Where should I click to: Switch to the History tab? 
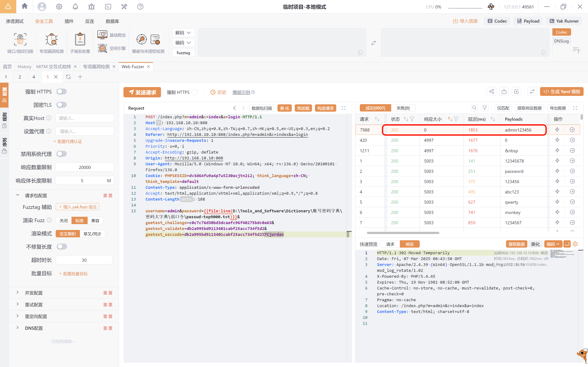point(24,66)
